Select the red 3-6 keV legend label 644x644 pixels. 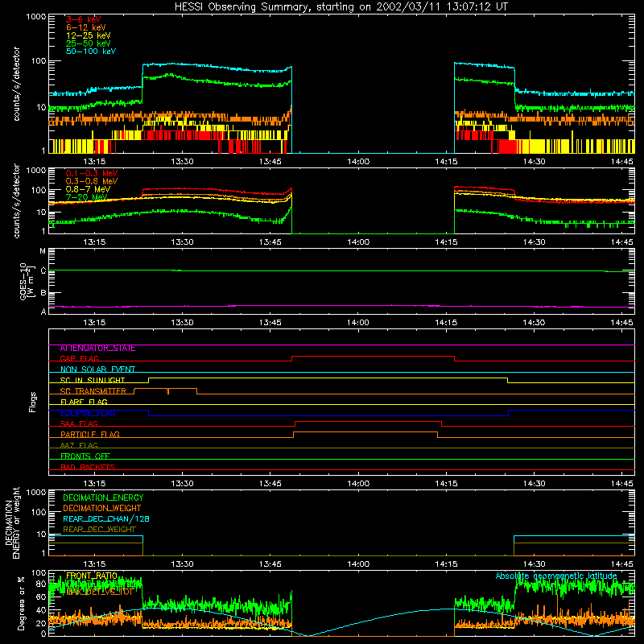click(x=83, y=19)
